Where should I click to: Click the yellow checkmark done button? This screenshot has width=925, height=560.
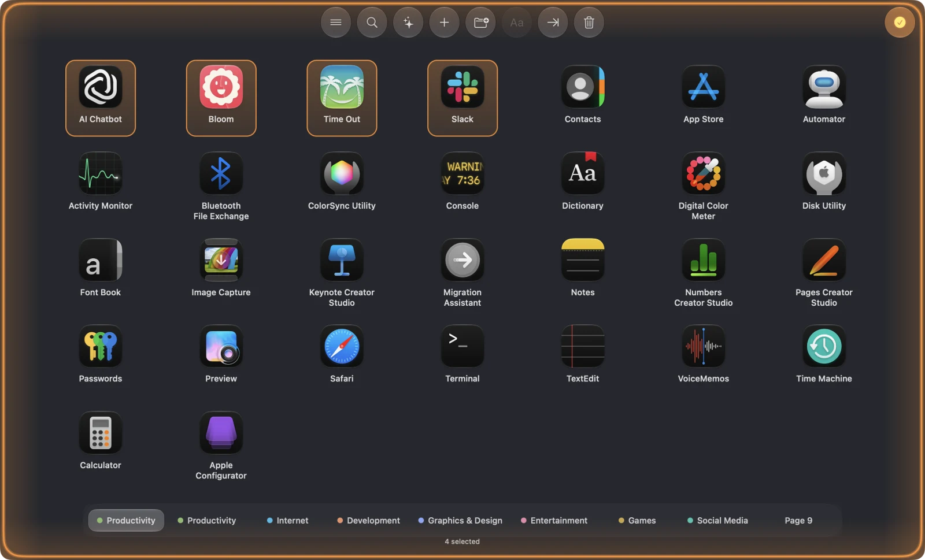click(x=900, y=23)
